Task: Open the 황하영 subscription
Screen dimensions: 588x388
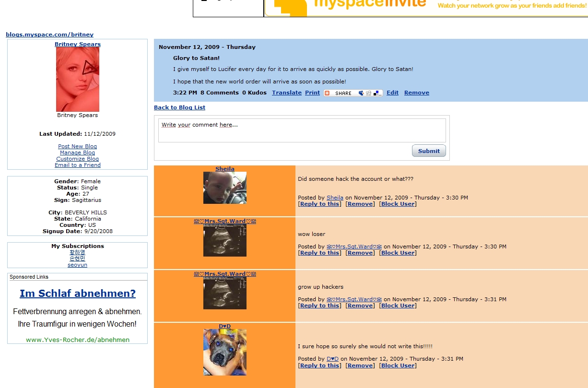Action: pos(78,252)
